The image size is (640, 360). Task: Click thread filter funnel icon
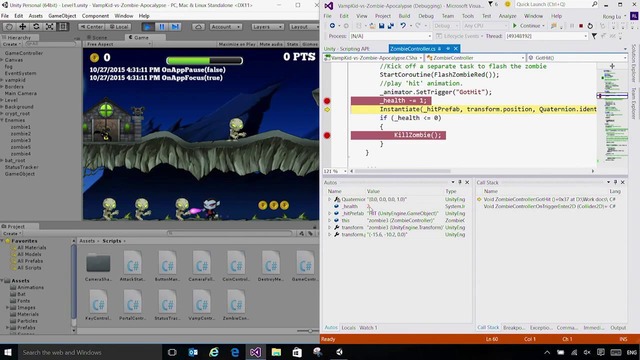[x=594, y=36]
